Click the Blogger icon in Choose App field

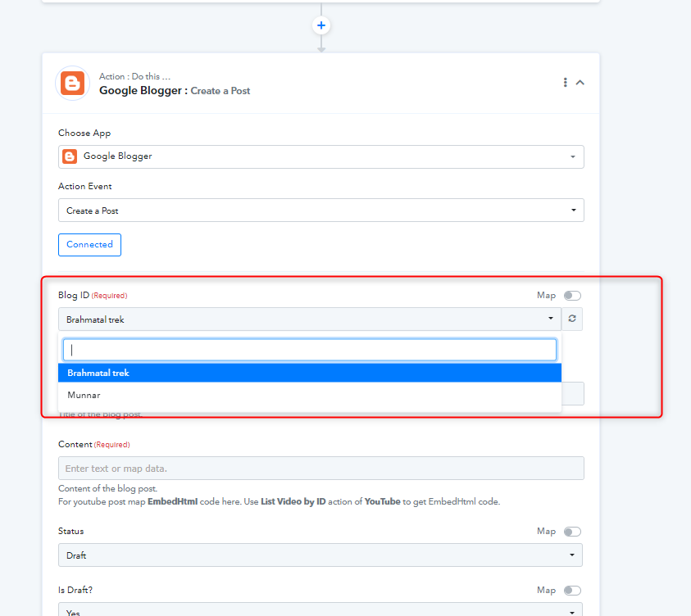pos(70,156)
